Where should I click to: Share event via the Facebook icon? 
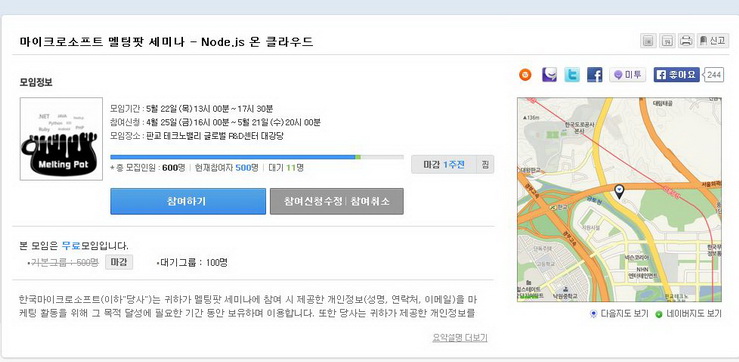click(594, 74)
